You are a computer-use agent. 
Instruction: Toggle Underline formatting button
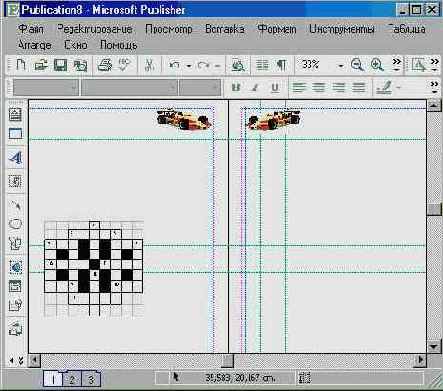click(275, 88)
